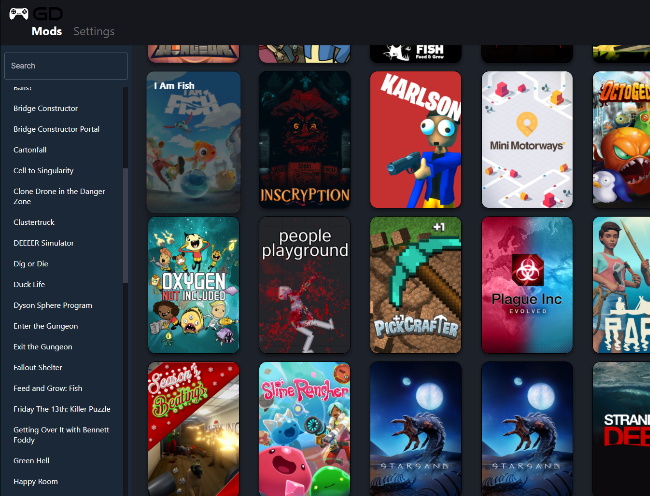Screen dimensions: 650x496
Task: Focus the Search input field
Action: (x=66, y=66)
